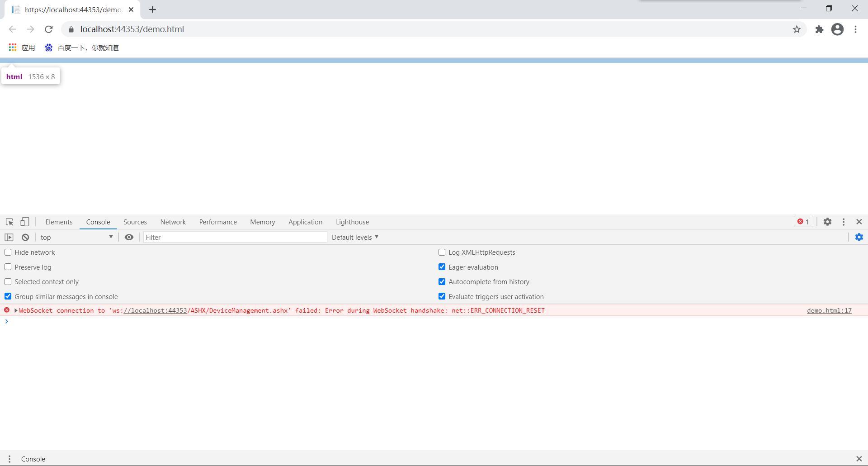
Task: Open the drawer three-dot menu
Action: pyautogui.click(x=9, y=459)
